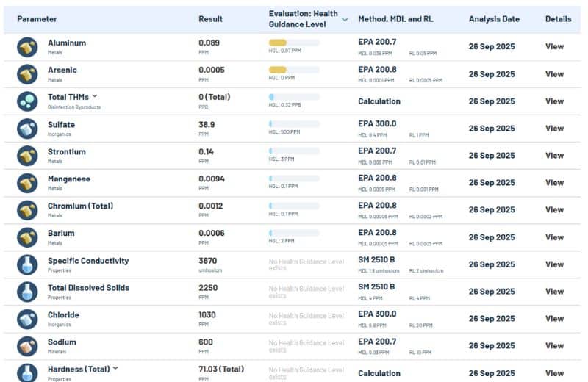Open the Evaluation Health Guidance Level dropdown
Screen dimensions: 588x382
click(345, 19)
